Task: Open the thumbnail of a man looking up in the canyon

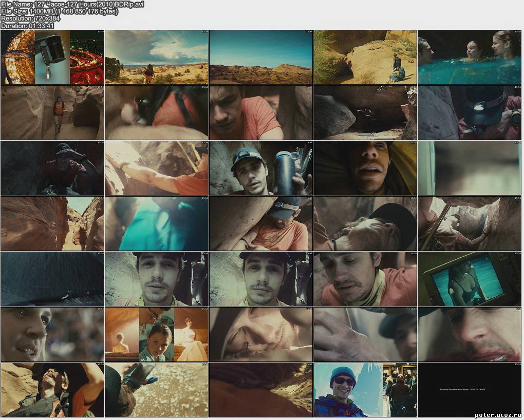Action: click(x=52, y=390)
